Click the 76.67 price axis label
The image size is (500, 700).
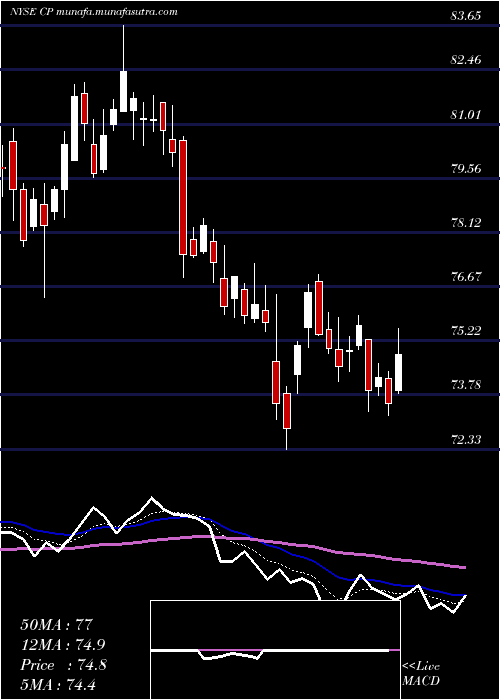[x=465, y=277]
